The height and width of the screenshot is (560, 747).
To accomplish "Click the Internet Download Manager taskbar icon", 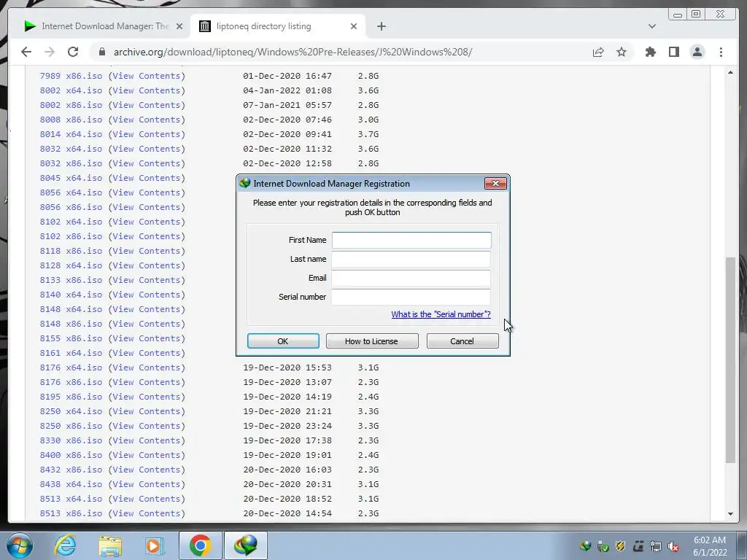I will click(x=245, y=545).
